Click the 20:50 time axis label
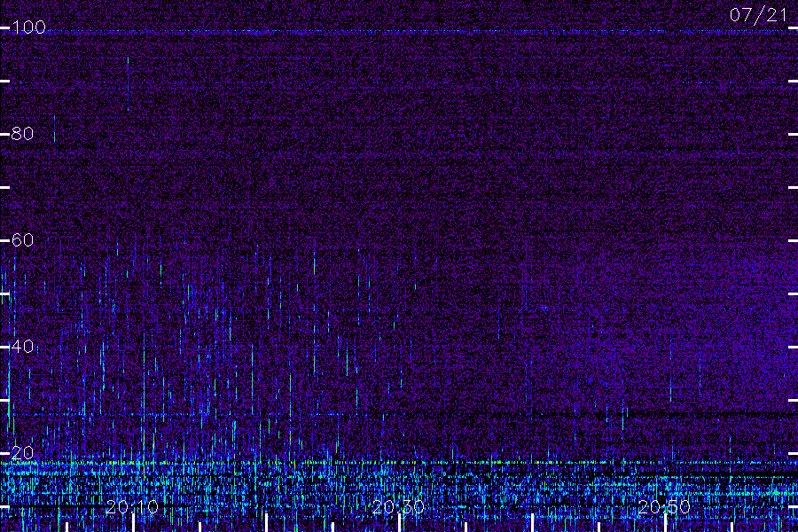The image size is (798, 532). 664,506
